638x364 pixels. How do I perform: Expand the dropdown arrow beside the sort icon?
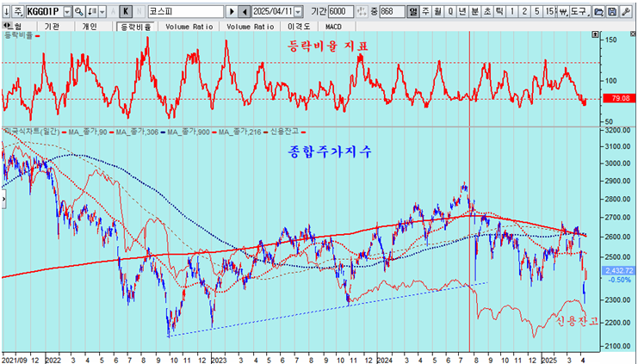point(102,12)
